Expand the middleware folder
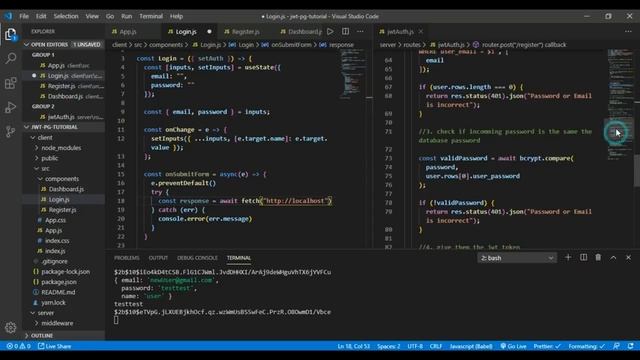The image size is (640, 360). (x=63, y=323)
